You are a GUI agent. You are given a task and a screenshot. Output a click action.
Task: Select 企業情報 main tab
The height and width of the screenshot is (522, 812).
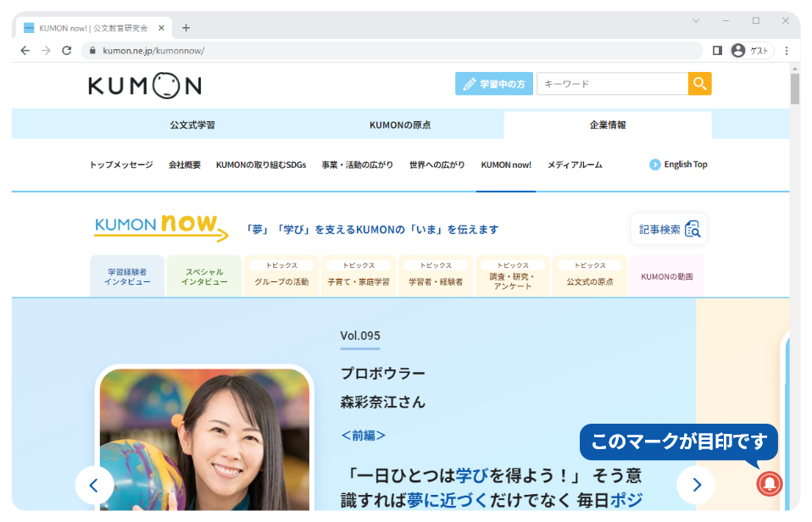click(x=608, y=125)
